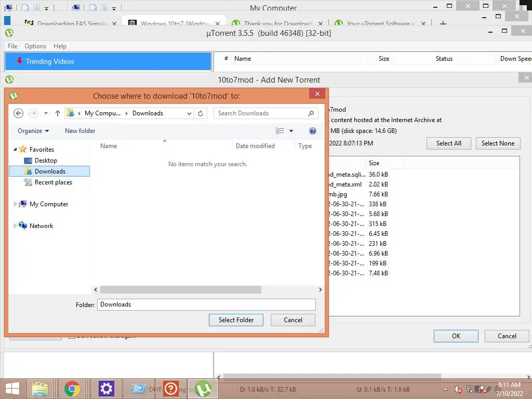This screenshot has height=399, width=532.
Task: Open uTorrent File menu
Action: pyautogui.click(x=12, y=46)
